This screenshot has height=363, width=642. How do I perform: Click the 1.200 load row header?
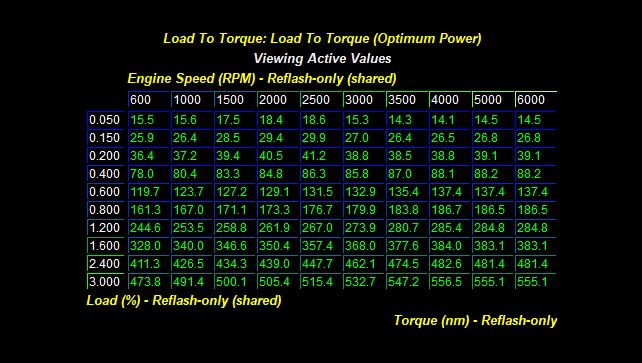tap(105, 228)
